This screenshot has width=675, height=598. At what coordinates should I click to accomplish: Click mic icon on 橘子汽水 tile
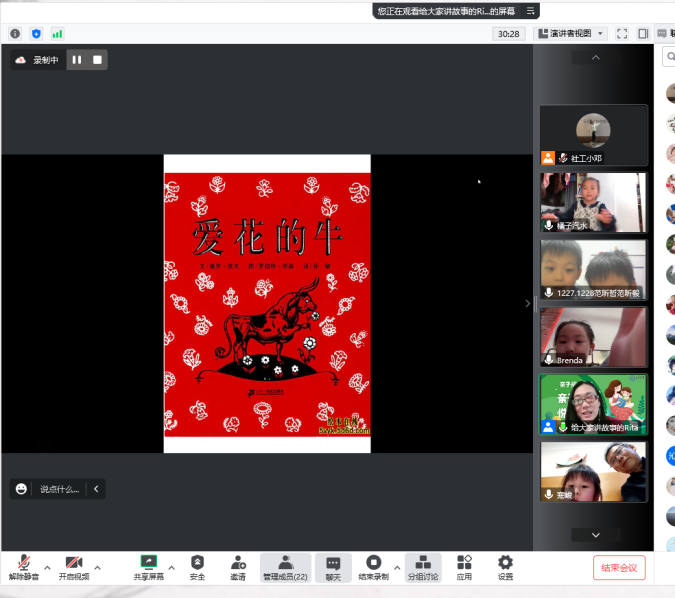point(549,225)
